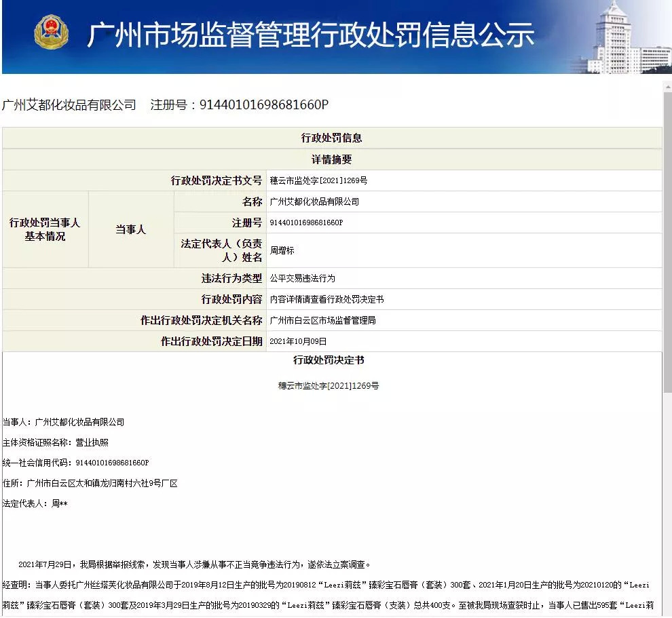Click the 名称 label cell
This screenshot has width=672, height=618.
point(220,201)
